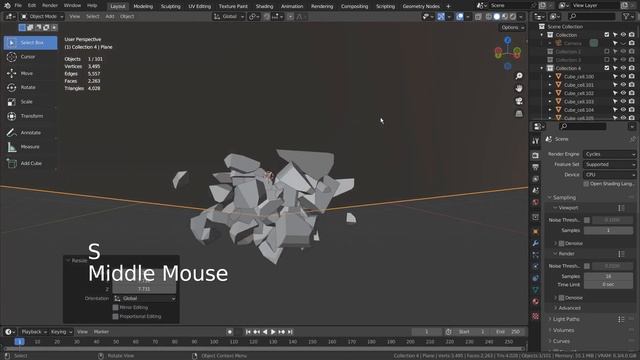Enable the Open Shading Language checkbox

point(586,184)
